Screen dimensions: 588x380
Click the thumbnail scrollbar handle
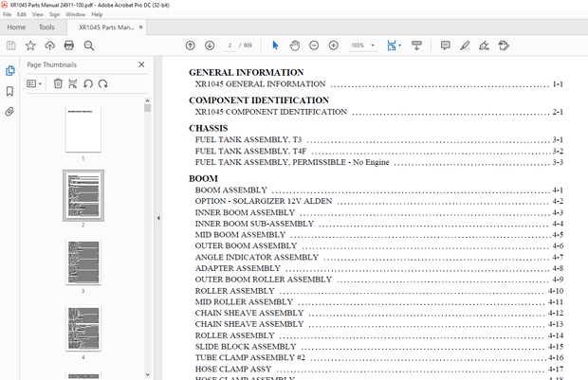[147, 108]
